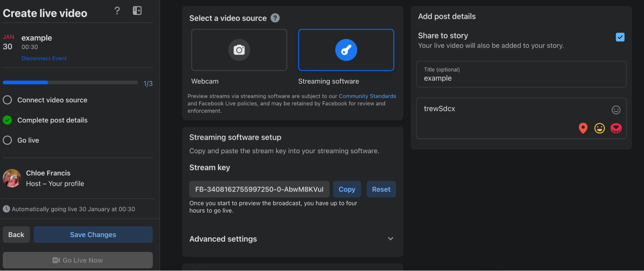This screenshot has height=271, width=644.
Task: Click the info icon beside Select a video source
Action: (x=275, y=18)
